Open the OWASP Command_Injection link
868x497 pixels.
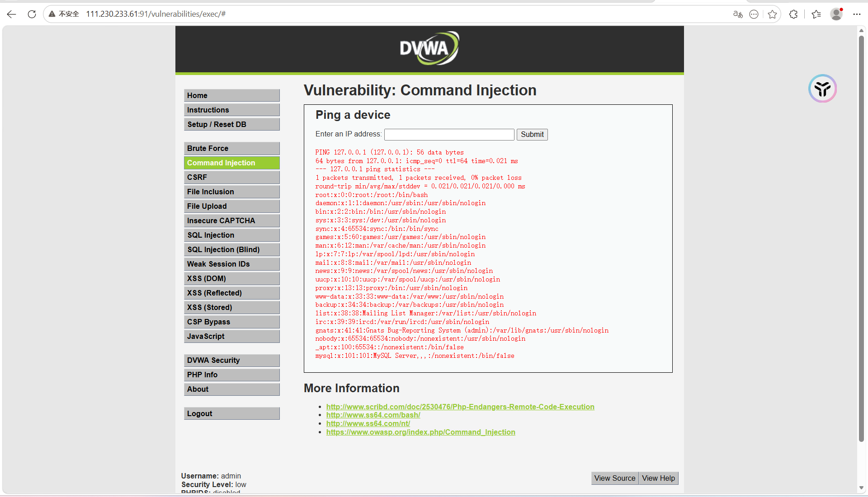pos(421,432)
